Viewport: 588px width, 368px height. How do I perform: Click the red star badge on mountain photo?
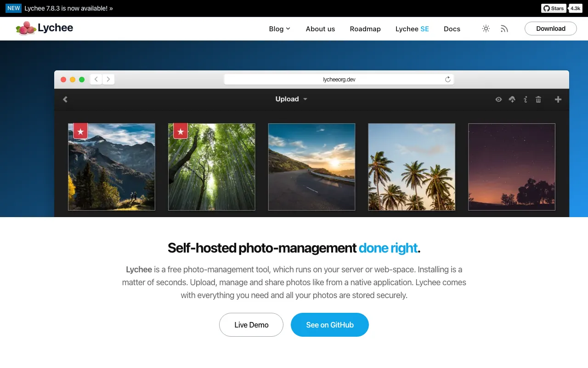pyautogui.click(x=80, y=131)
